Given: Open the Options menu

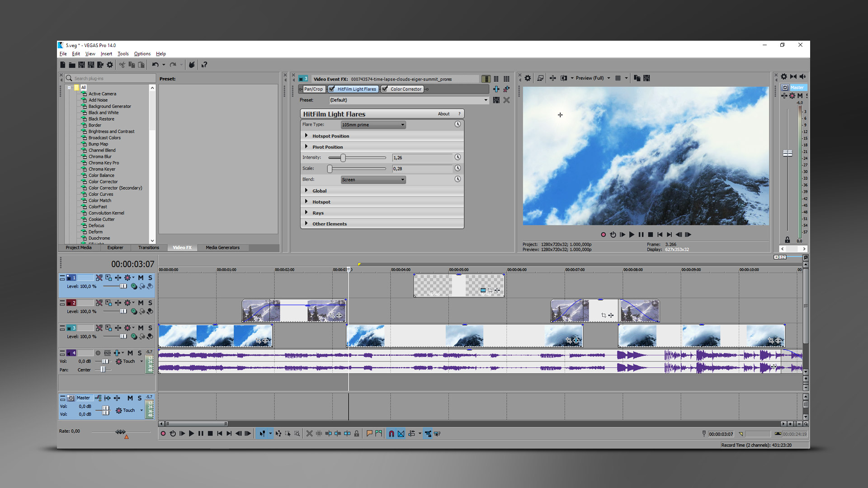Looking at the screenshot, I should pos(142,54).
